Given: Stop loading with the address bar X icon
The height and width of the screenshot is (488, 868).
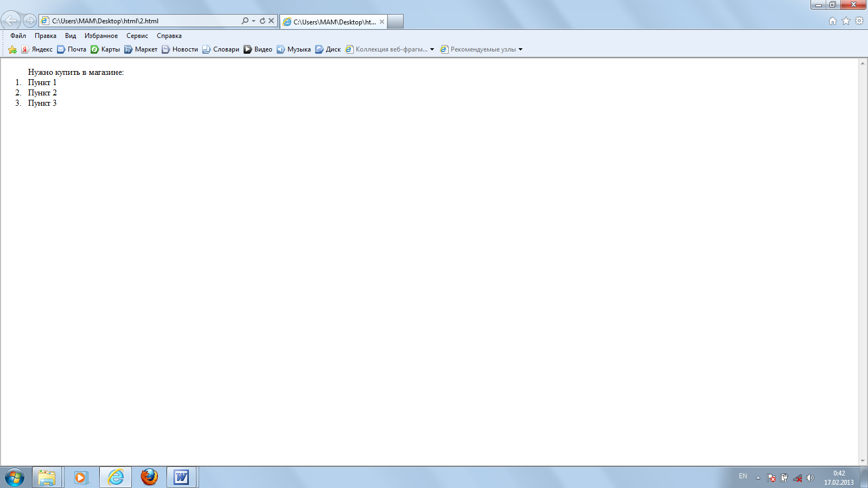Looking at the screenshot, I should click(x=271, y=21).
